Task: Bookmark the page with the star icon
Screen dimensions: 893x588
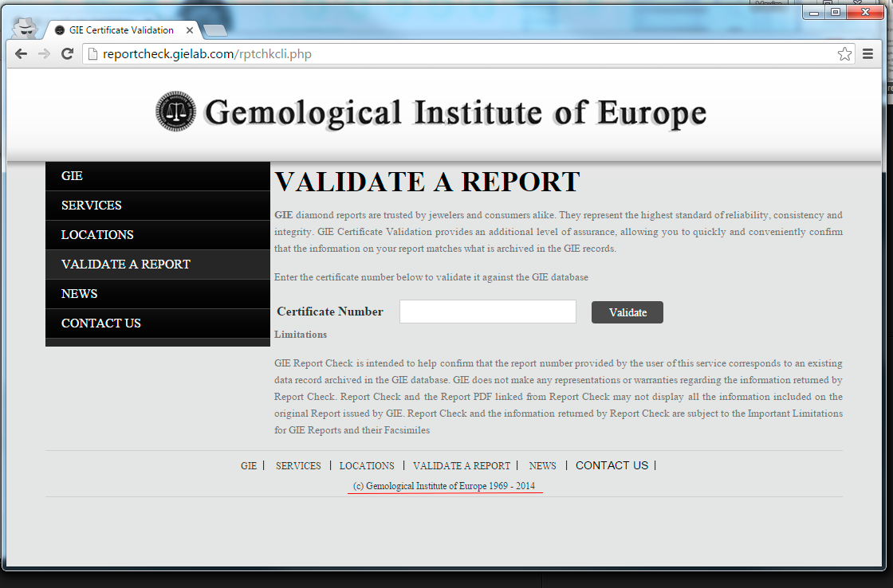Action: coord(844,53)
